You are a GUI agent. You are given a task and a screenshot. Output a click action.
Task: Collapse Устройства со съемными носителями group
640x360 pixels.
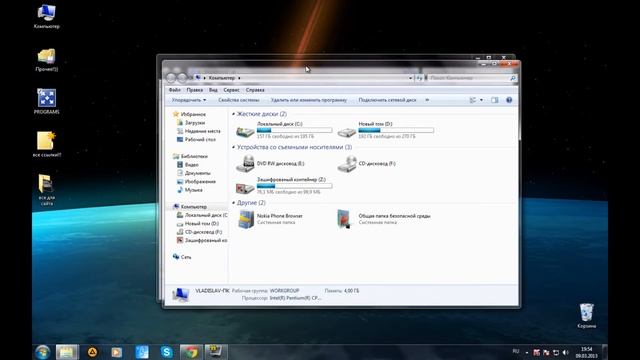coord(233,147)
